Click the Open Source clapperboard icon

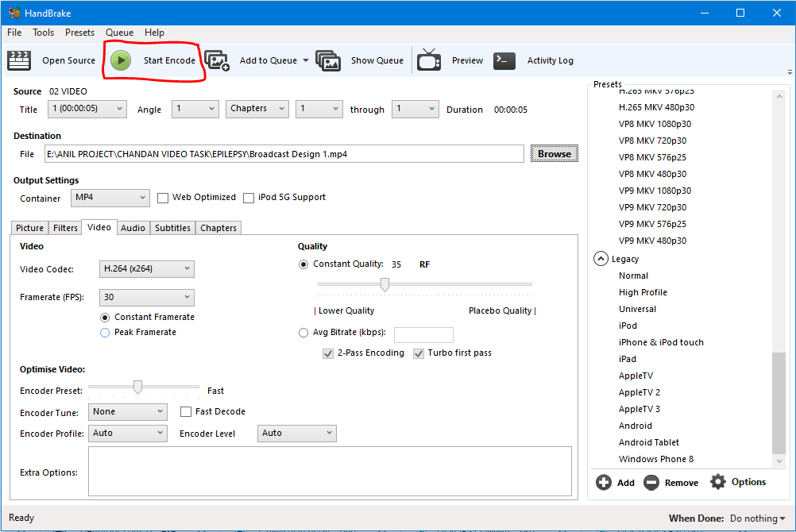[19, 60]
